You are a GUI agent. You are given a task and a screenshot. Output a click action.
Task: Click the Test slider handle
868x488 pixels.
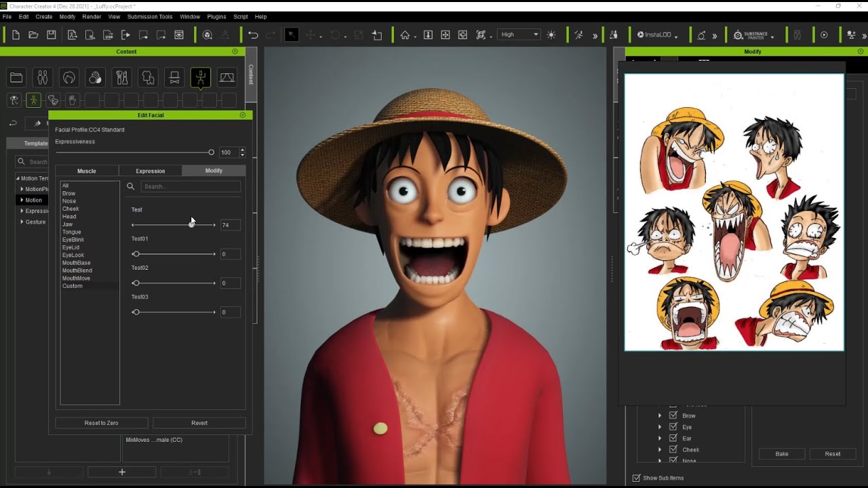[192, 224]
